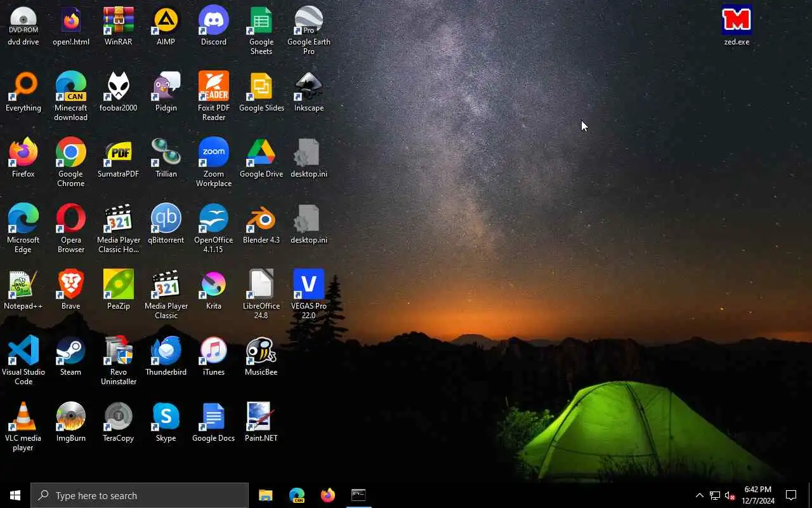The height and width of the screenshot is (508, 812).
Task: Click the Everything search shortcut
Action: click(x=23, y=92)
